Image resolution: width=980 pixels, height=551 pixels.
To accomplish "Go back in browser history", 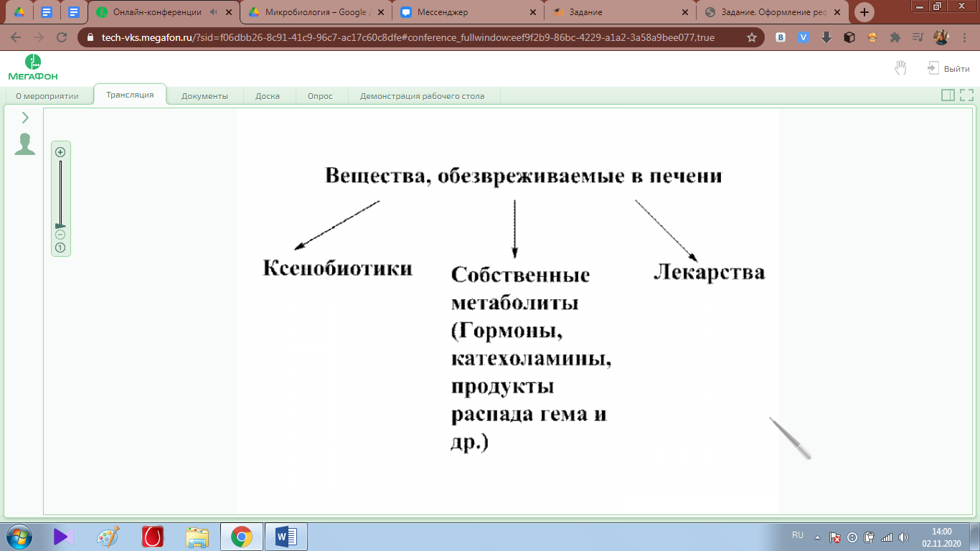I will 16,37.
